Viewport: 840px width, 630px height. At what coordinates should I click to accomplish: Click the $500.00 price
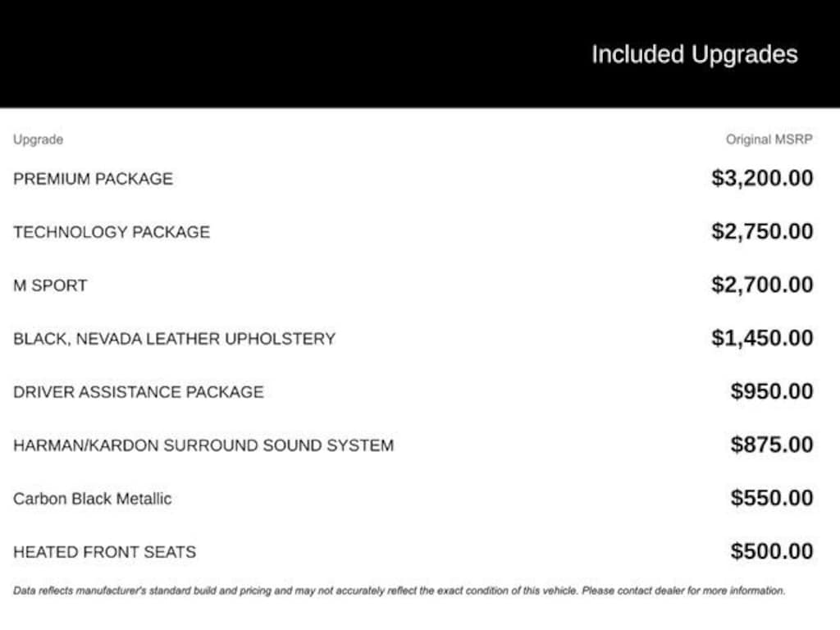pos(772,551)
